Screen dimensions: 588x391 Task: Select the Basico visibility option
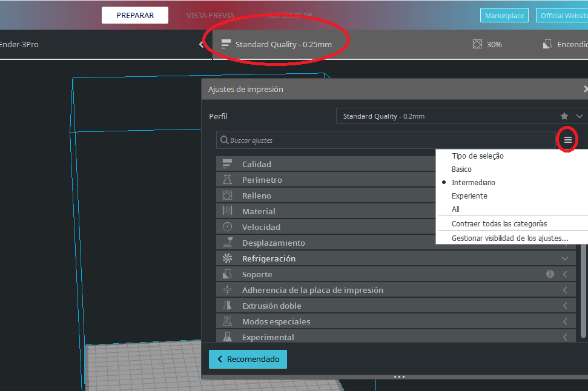[x=461, y=169]
